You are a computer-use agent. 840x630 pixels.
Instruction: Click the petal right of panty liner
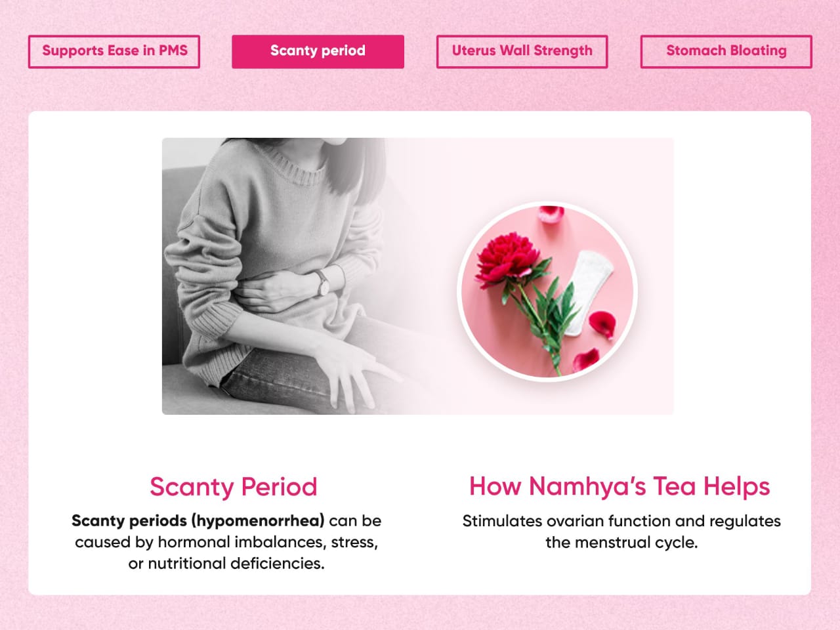click(x=602, y=325)
